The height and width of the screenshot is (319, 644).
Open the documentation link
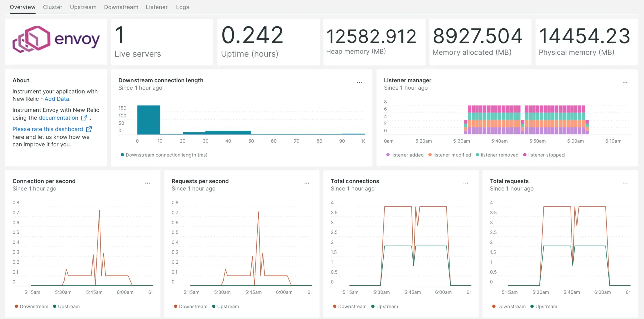coord(58,118)
